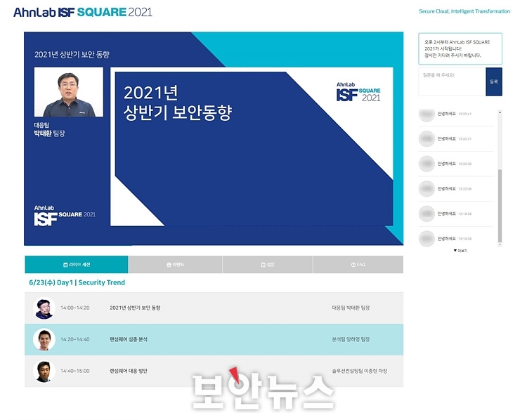The height and width of the screenshot is (420, 527).
Task: Click the 6/23(수) Day1 | Security Trend heading
Action: [x=77, y=282]
